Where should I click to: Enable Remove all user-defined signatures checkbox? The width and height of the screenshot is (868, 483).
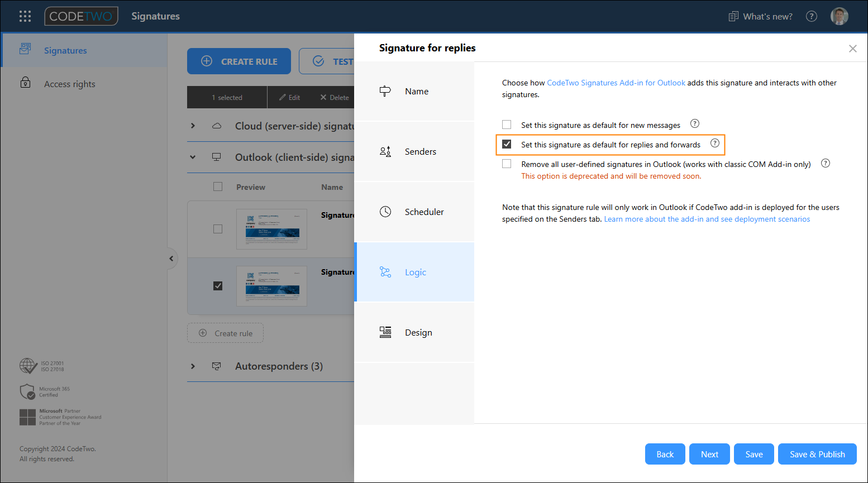507,164
